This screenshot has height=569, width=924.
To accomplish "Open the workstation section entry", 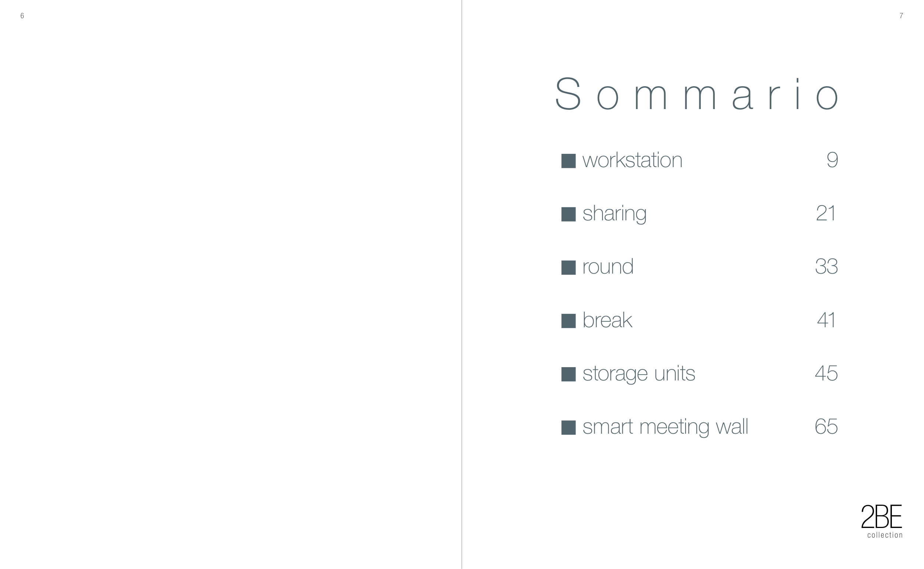I will pos(632,160).
